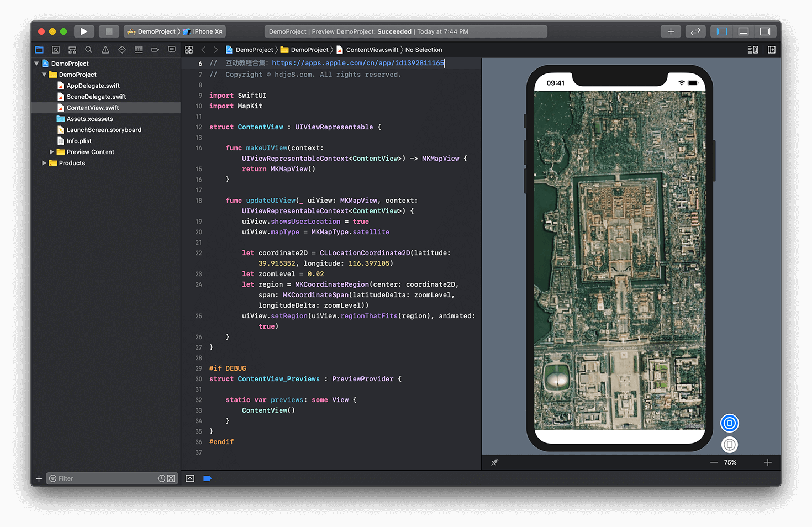Open the Find navigator
Image resolution: width=812 pixels, height=527 pixels.
point(89,50)
